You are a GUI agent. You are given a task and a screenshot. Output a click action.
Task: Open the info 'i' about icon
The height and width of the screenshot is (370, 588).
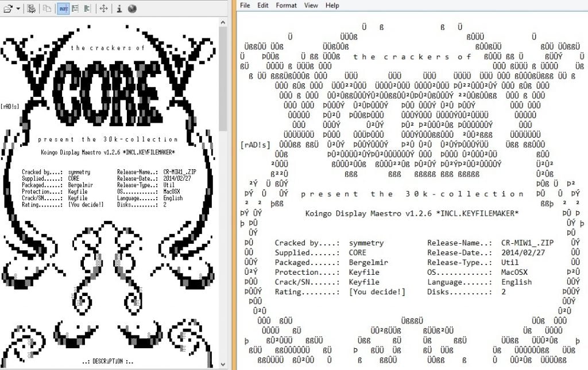[119, 9]
